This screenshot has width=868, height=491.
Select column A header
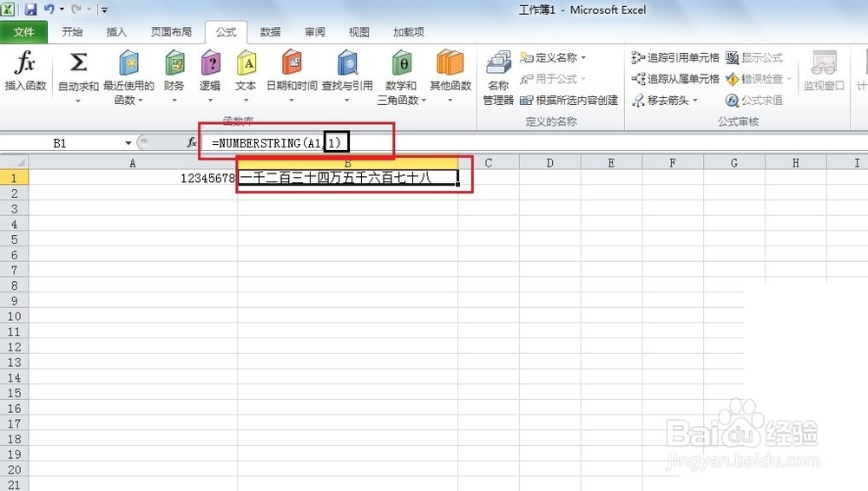[132, 163]
